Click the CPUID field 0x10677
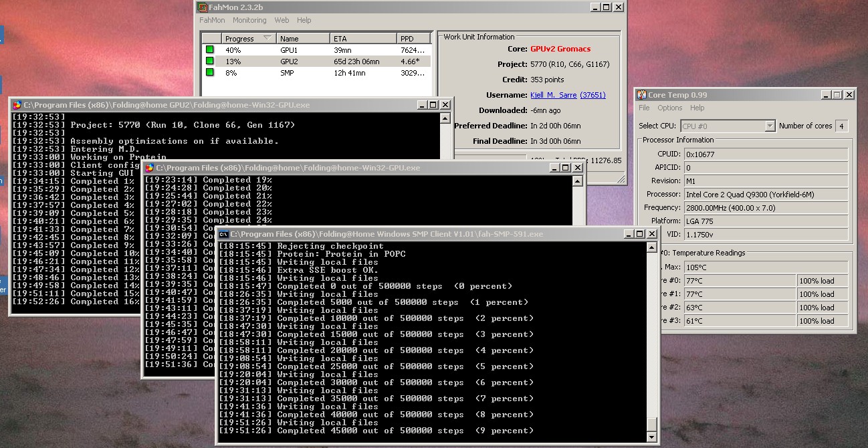The image size is (868, 448). point(766,154)
